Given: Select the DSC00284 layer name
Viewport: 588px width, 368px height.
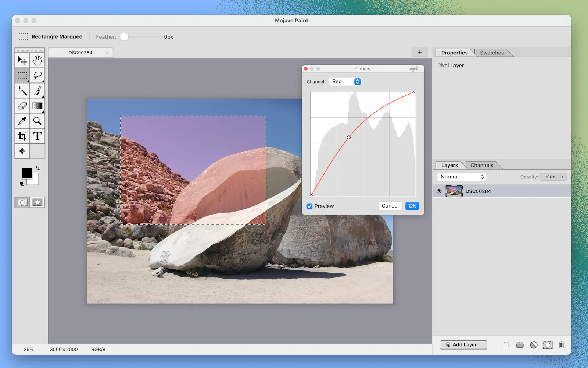Looking at the screenshot, I should tap(478, 191).
